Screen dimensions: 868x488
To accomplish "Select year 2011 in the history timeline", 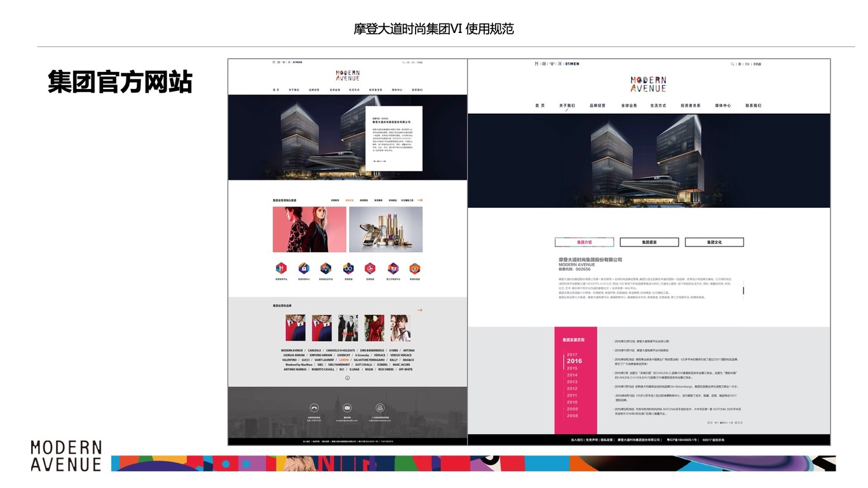I will (x=573, y=395).
